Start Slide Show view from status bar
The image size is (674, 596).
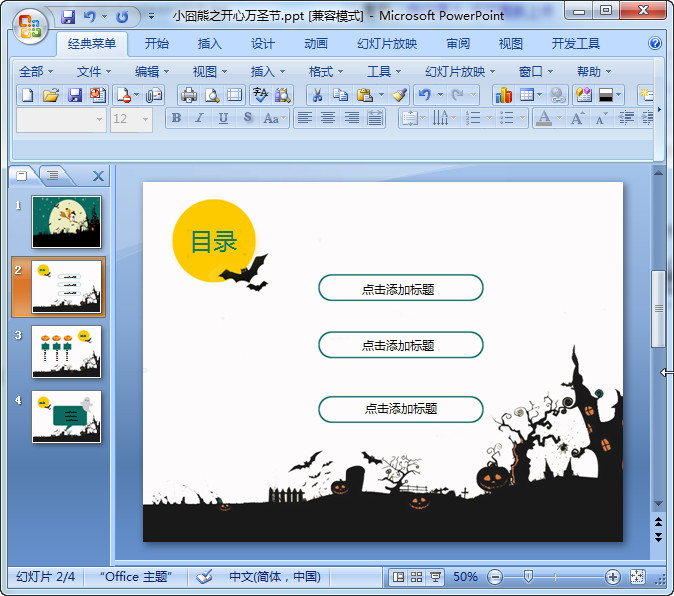pyautogui.click(x=435, y=577)
